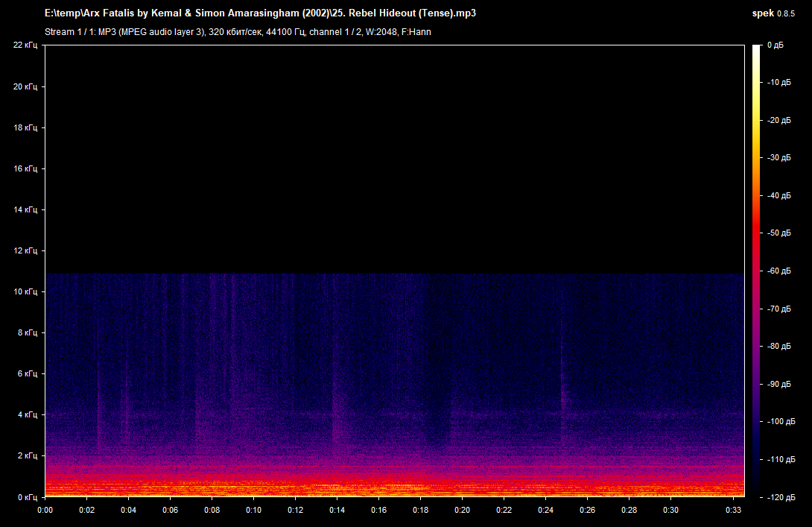Click the 0:08 time axis label
The height and width of the screenshot is (527, 812).
[212, 510]
